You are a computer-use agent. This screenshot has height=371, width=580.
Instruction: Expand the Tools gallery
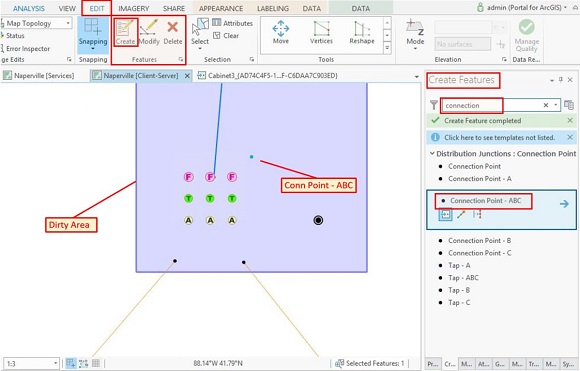387,48
